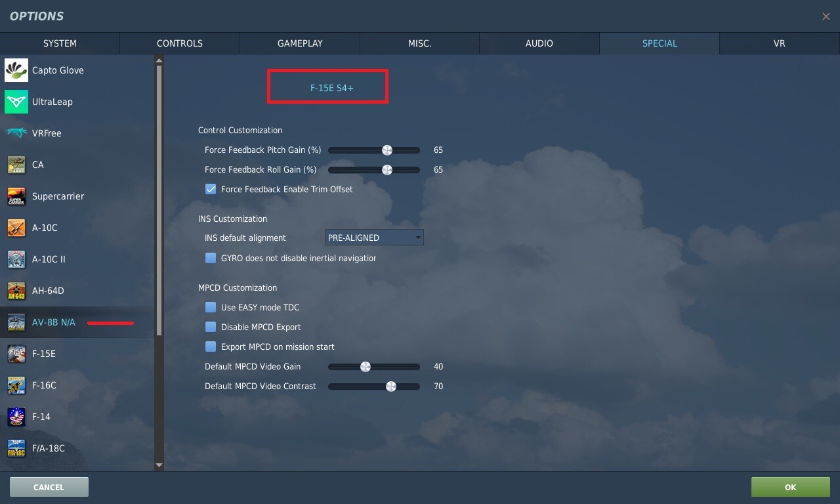This screenshot has height=504, width=840.
Task: Adjust Force Feedback Roll Gain slider
Action: [x=387, y=169]
